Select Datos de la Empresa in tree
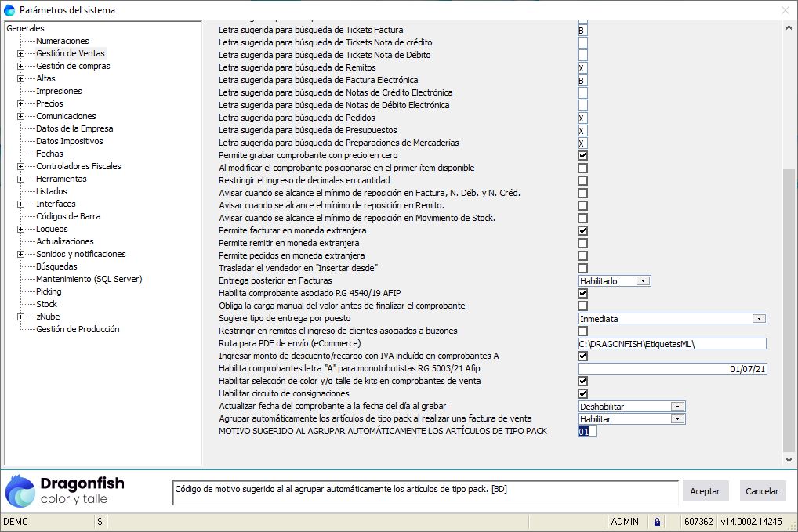This screenshot has height=532, width=798. click(74, 128)
